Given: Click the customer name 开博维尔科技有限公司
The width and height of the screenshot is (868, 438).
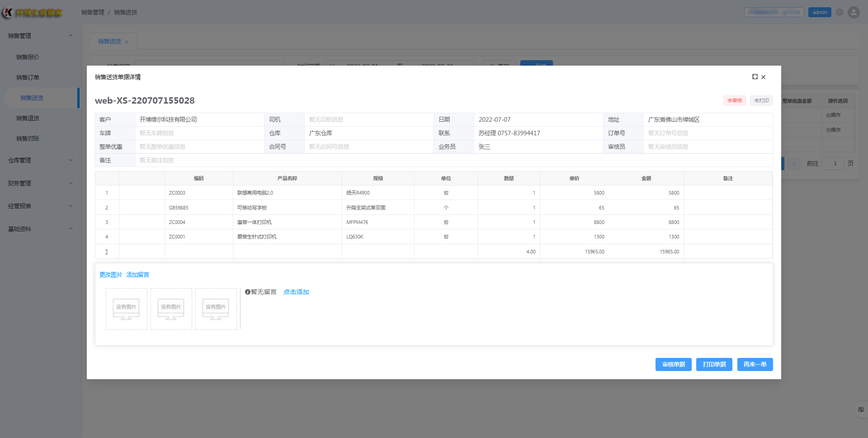Looking at the screenshot, I should pyautogui.click(x=168, y=119).
